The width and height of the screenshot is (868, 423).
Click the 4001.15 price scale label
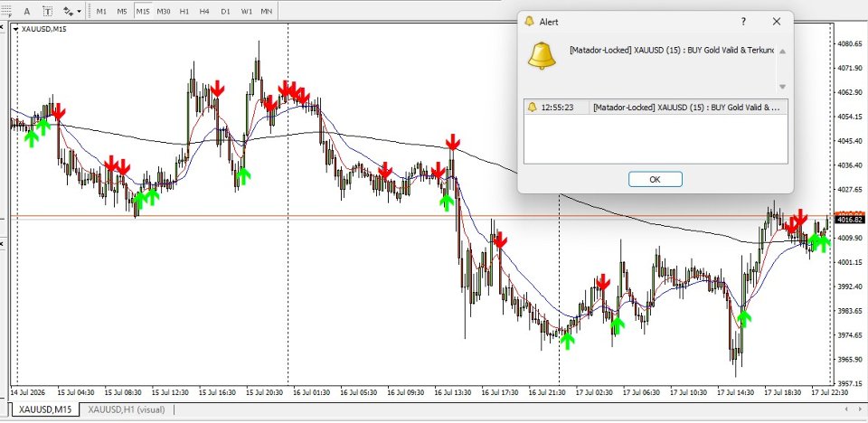[x=850, y=262]
